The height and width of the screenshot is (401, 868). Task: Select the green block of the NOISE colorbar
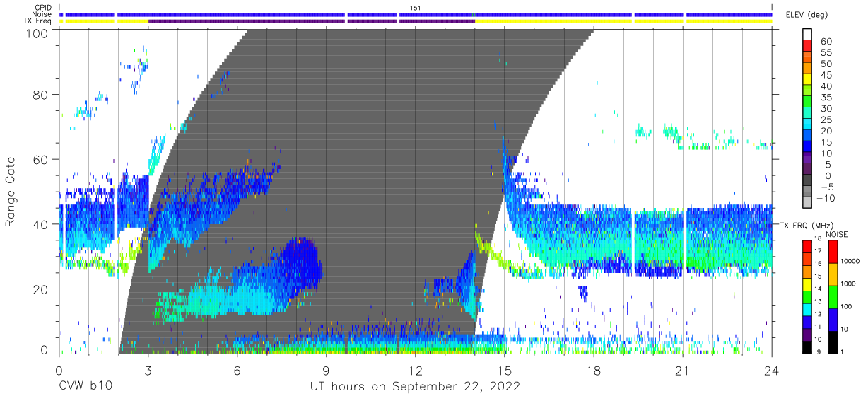click(x=833, y=297)
